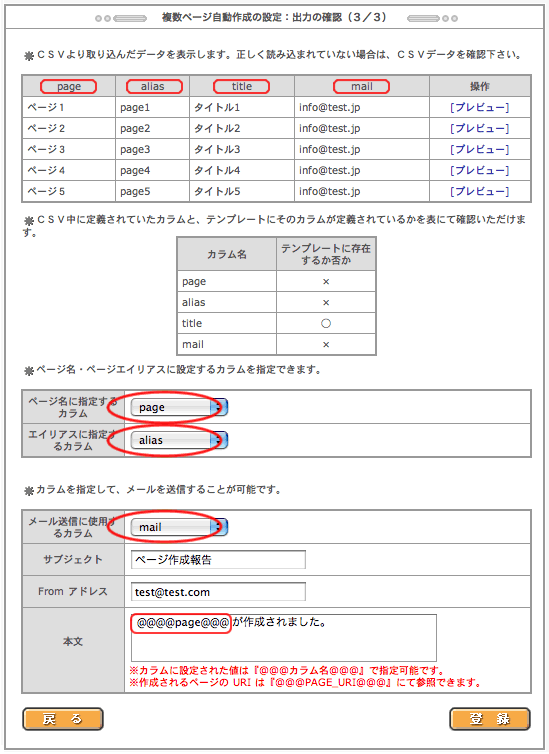Screen dimensions: 549x754
Task: Open the mail column dropdown
Action: tap(179, 527)
